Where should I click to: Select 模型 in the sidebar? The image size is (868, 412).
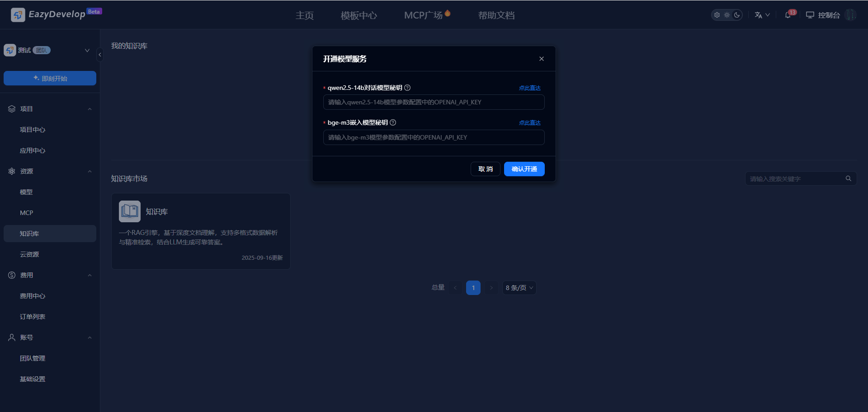click(26, 192)
